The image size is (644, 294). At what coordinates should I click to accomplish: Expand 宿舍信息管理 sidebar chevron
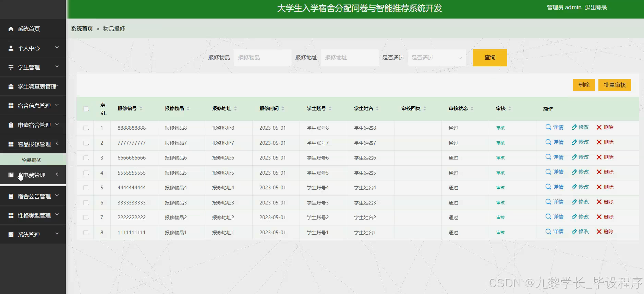[57, 105]
